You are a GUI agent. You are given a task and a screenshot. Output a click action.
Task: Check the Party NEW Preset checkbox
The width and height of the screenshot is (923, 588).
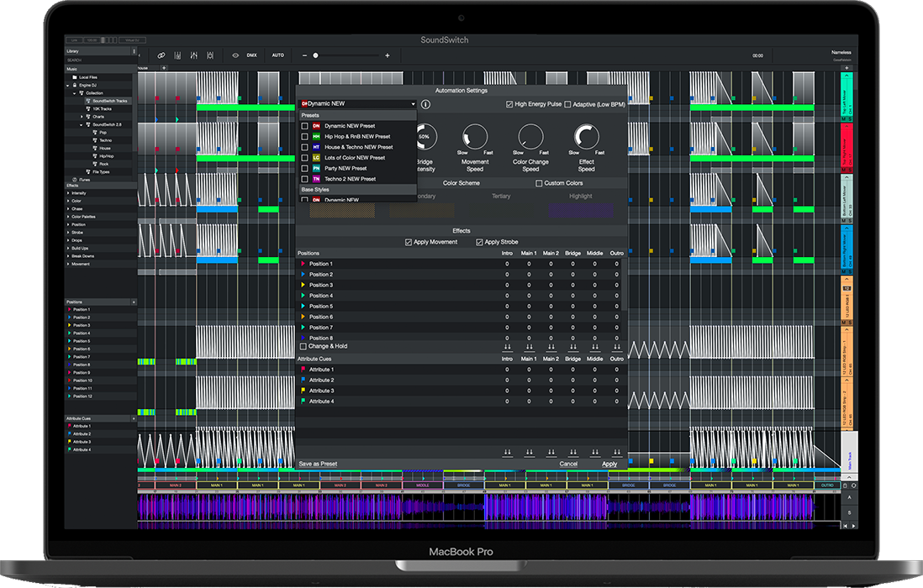305,168
